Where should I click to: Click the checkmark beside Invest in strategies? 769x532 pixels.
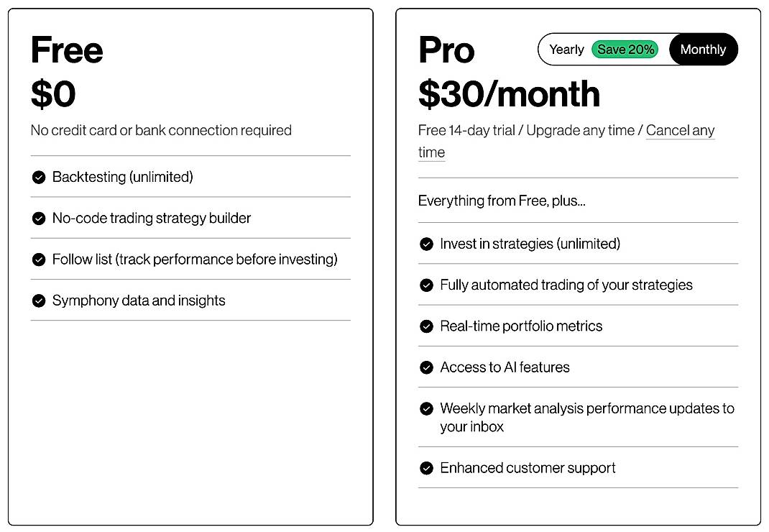425,244
